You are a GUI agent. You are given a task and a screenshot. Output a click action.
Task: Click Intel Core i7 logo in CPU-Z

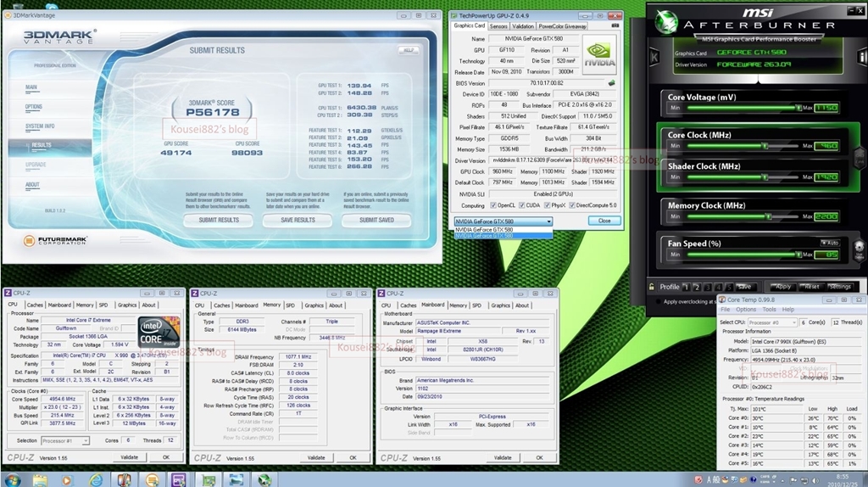click(159, 332)
